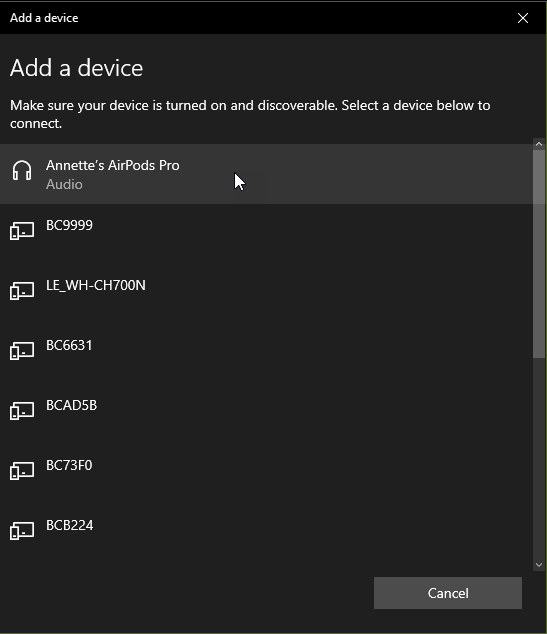Click the device icon beside BC9999
547x634 pixels.
point(22,230)
